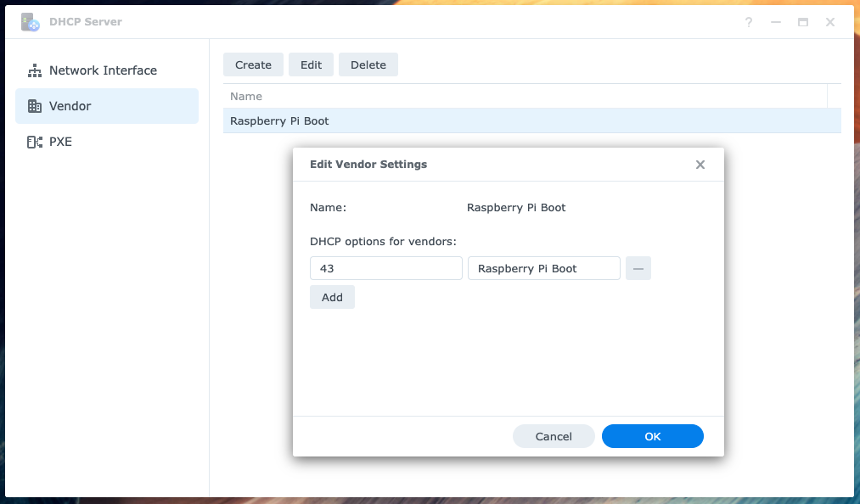Select the Raspberry Pi Boot value field
Viewport: 860px width, 504px height.
tap(543, 268)
